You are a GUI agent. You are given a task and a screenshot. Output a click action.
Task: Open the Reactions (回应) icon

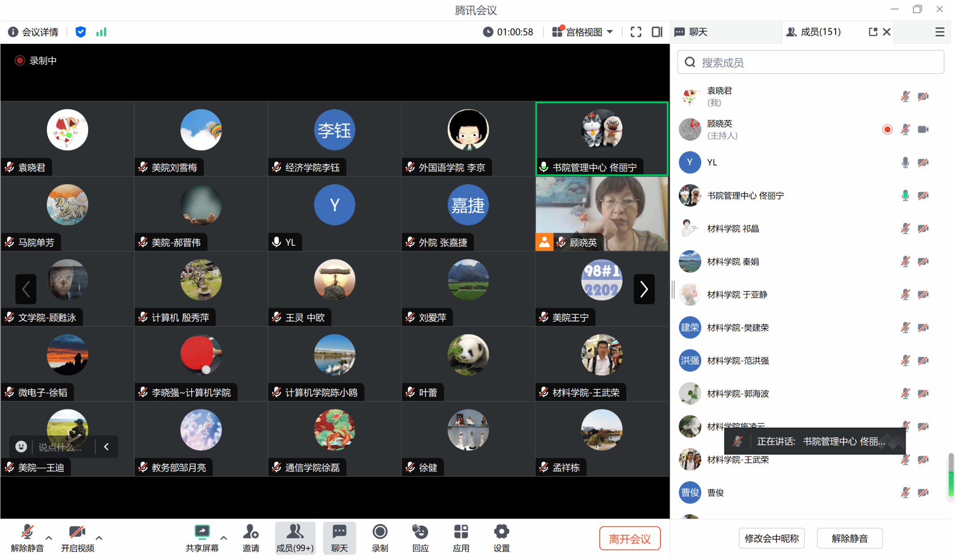point(420,532)
